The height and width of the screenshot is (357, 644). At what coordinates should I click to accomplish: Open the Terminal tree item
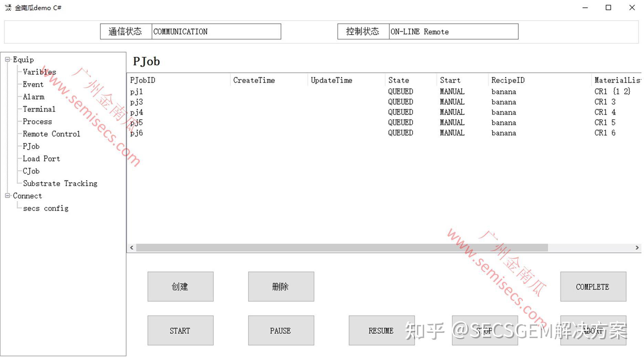39,109
